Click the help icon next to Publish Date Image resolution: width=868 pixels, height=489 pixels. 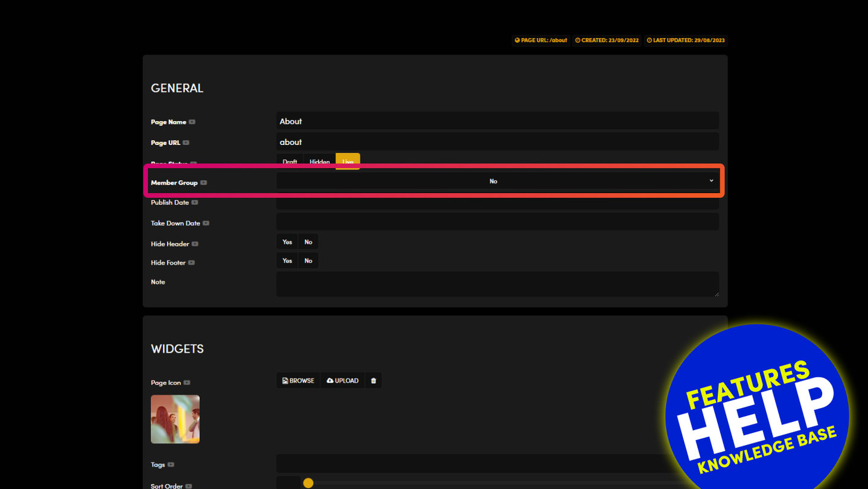pyautogui.click(x=194, y=203)
